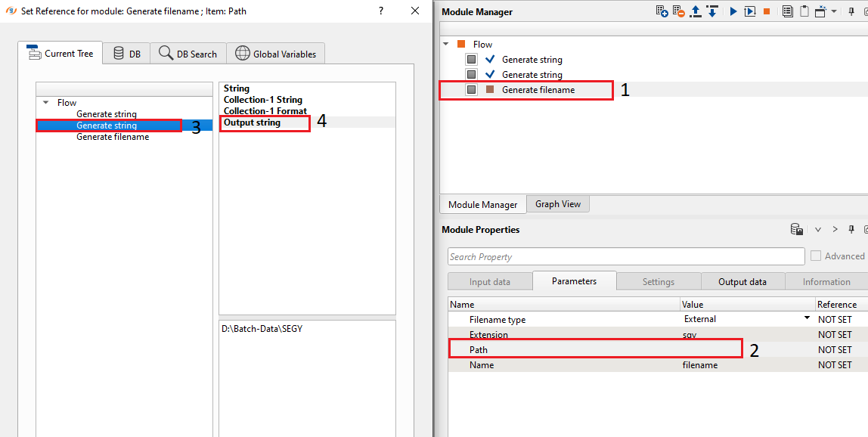Click the add module icon
This screenshot has width=868, height=437.
click(662, 11)
